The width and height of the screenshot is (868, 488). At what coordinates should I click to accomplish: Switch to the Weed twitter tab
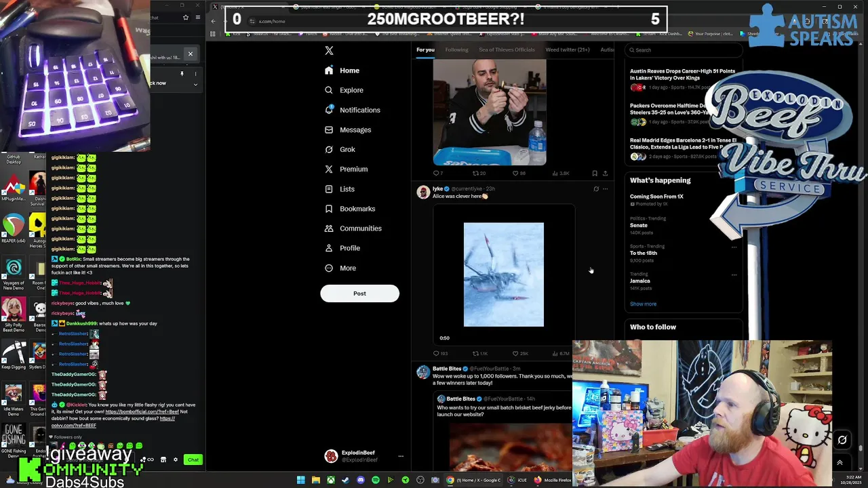click(x=568, y=49)
